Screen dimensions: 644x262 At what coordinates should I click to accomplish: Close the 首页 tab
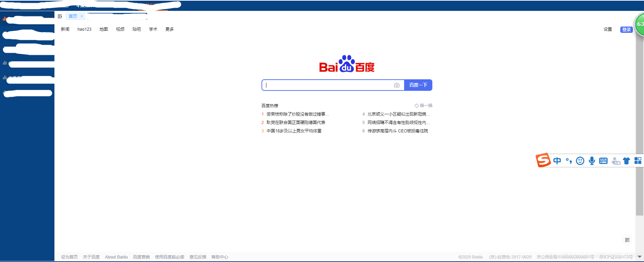(82, 16)
